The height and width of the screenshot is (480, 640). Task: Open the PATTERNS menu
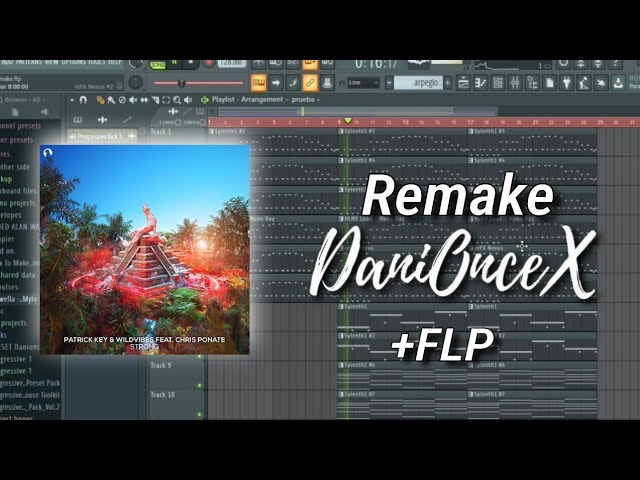[x=29, y=62]
